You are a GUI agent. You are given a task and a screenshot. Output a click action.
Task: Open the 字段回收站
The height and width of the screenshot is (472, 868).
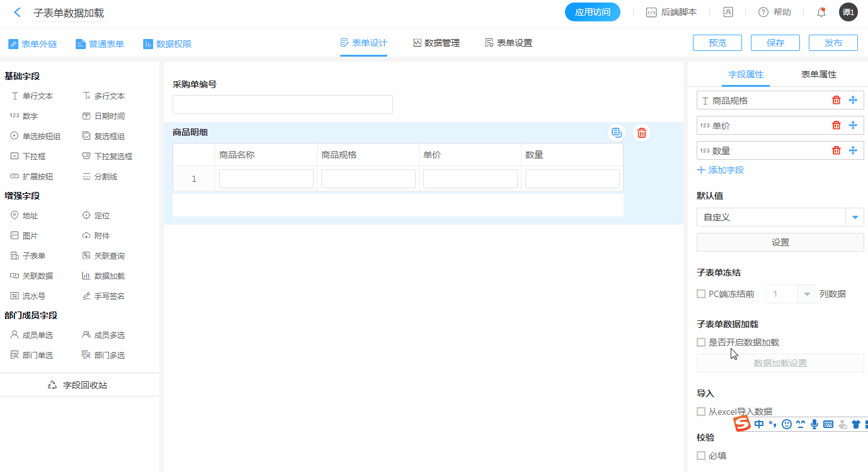click(x=79, y=385)
